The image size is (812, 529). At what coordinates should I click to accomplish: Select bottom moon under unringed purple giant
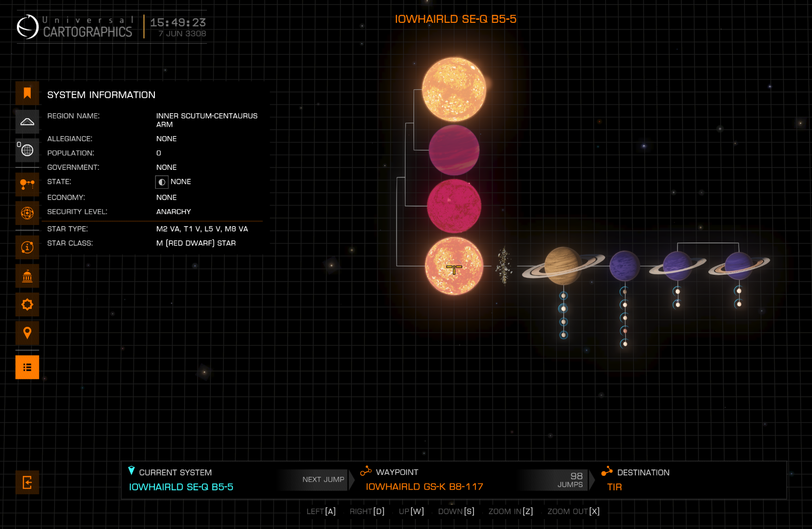(625, 344)
